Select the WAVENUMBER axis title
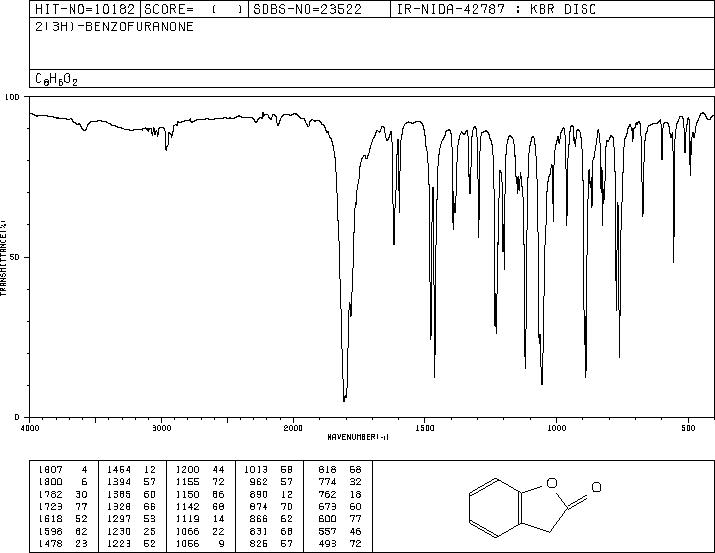This screenshot has width=715, height=553. 358,437
